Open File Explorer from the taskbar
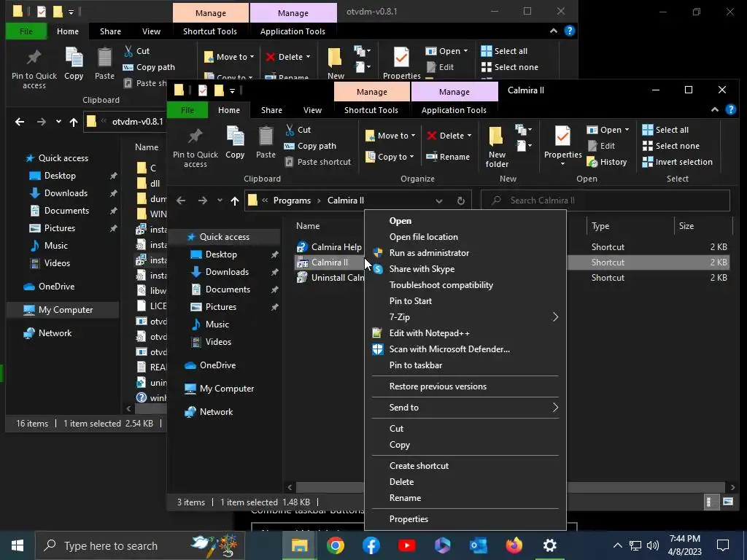 click(300, 545)
